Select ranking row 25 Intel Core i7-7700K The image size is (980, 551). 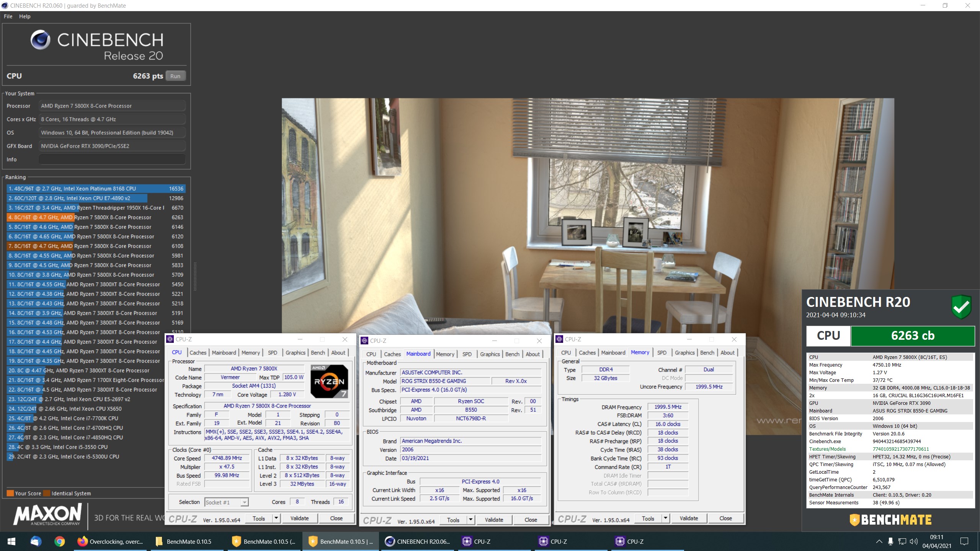(86, 418)
